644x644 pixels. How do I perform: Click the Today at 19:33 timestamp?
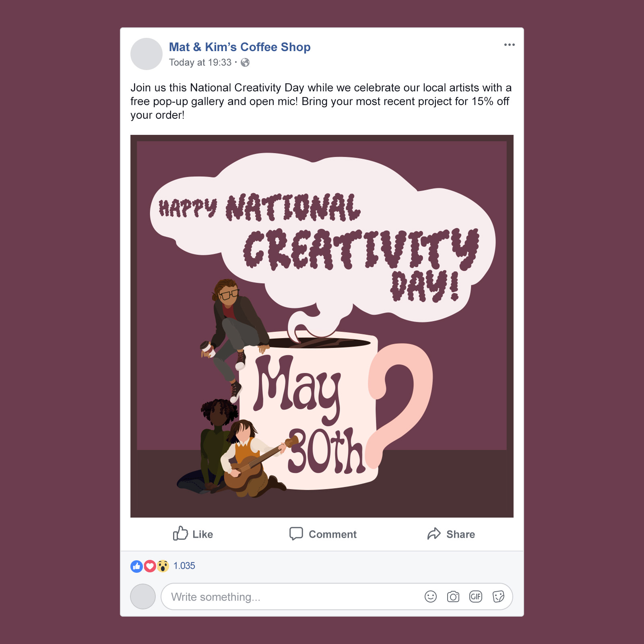200,62
